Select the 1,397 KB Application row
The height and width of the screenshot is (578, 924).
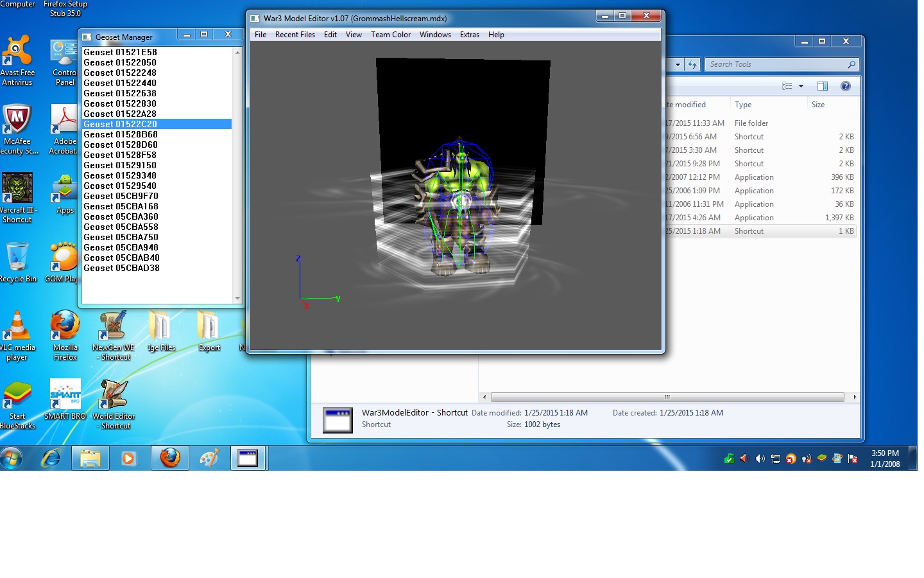pyautogui.click(x=762, y=218)
